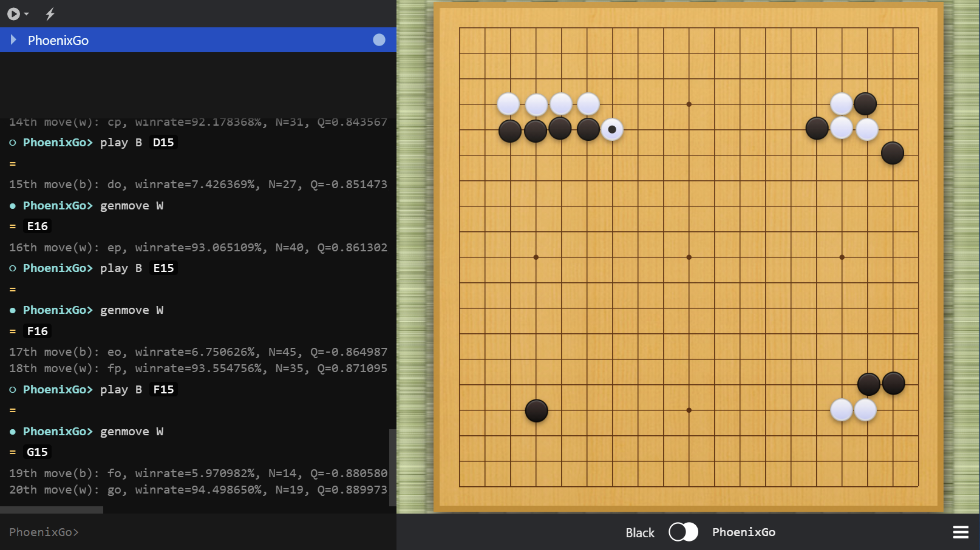Click the last-played white stone with marker

click(x=612, y=129)
